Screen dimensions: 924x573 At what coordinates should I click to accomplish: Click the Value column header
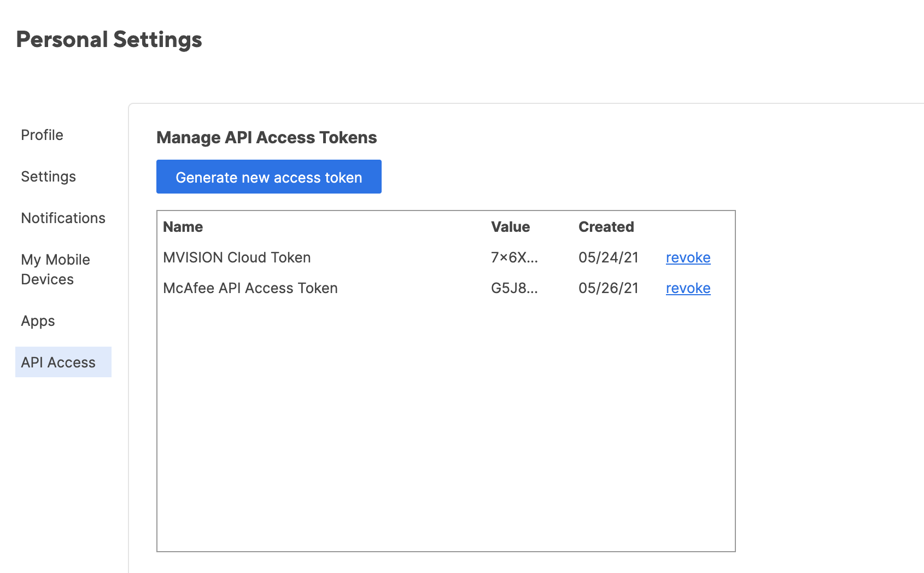[x=510, y=227]
